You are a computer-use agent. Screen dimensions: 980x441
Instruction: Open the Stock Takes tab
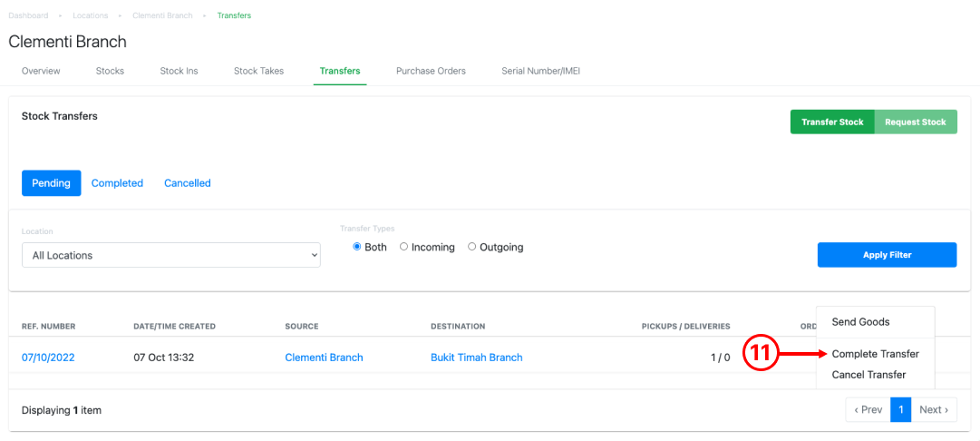[258, 71]
